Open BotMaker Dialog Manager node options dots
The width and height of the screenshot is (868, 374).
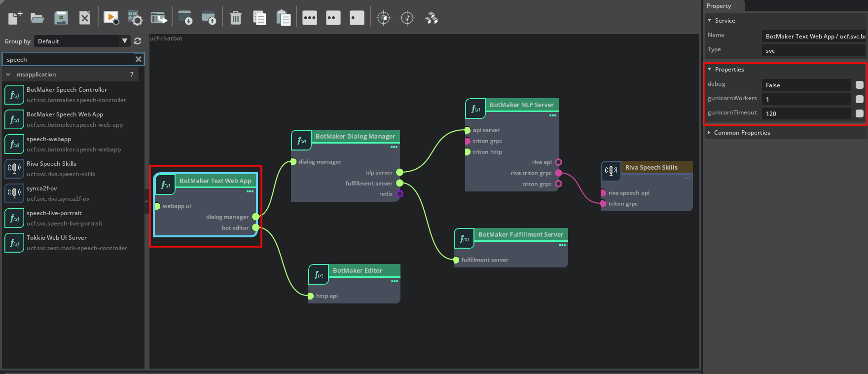point(394,147)
